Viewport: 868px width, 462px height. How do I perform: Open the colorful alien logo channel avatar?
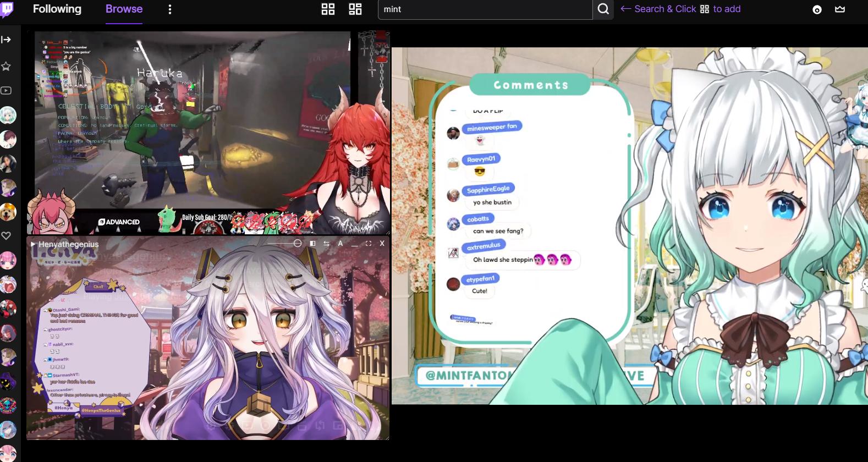pyautogui.click(x=8, y=406)
